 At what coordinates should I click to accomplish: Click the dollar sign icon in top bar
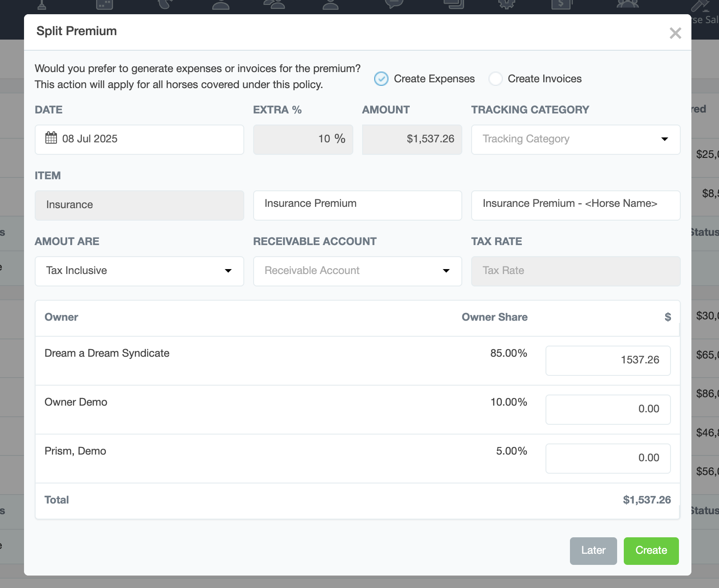point(561,4)
